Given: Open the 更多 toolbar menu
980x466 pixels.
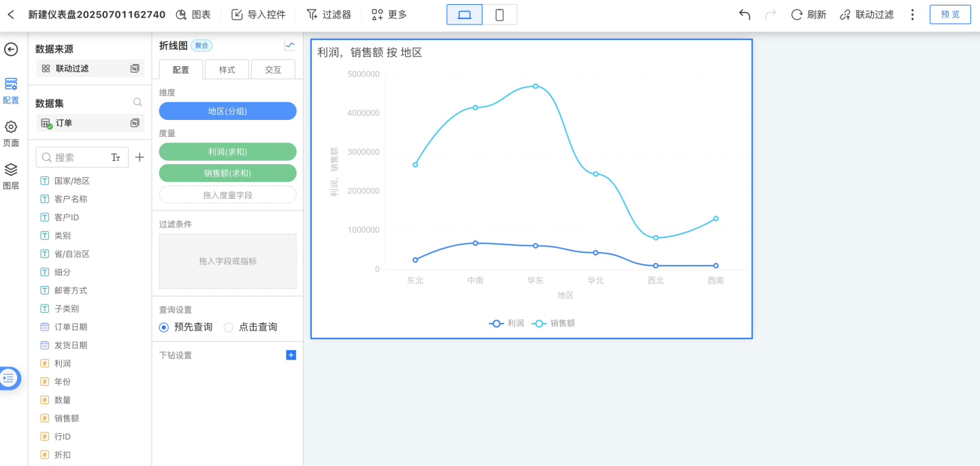Looking at the screenshot, I should [389, 14].
